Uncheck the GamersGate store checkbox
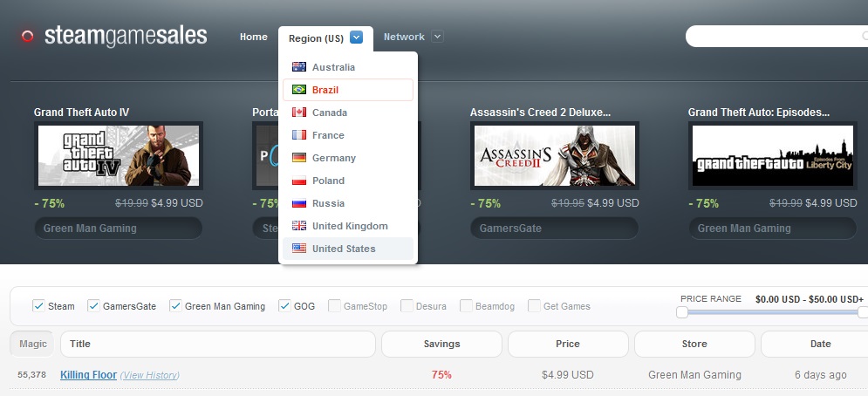This screenshot has height=396, width=868. point(93,306)
